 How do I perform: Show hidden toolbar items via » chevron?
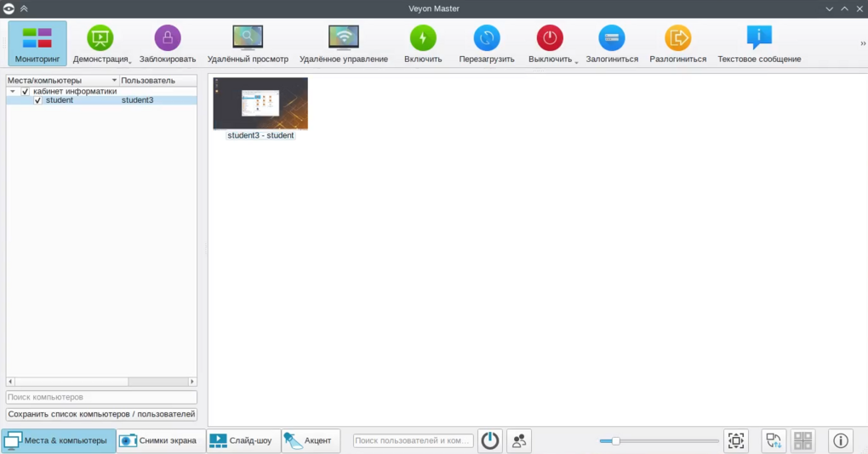tap(862, 43)
